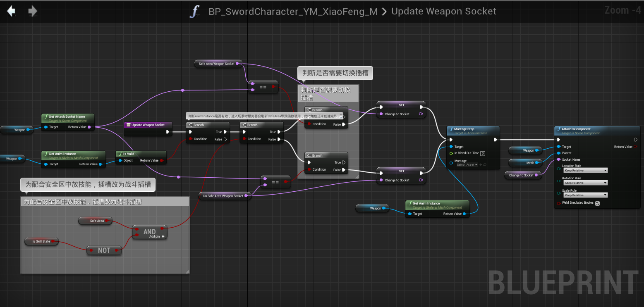Open Scale Rule Keep Relative dropdown
The image size is (644, 307).
(x=586, y=195)
